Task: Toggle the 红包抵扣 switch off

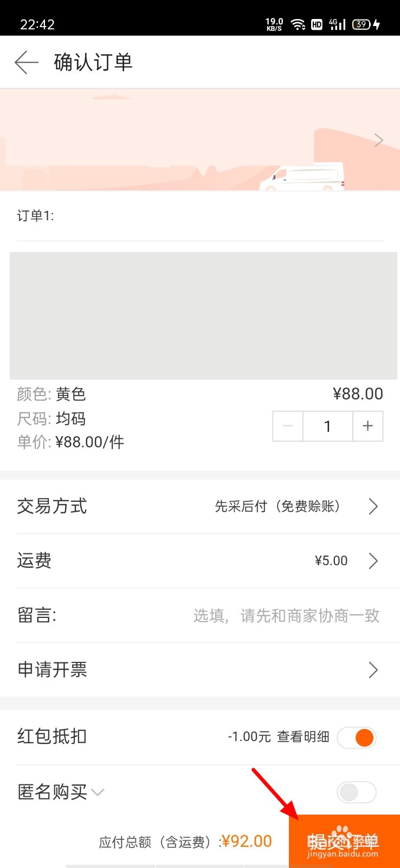Action: pos(357,737)
